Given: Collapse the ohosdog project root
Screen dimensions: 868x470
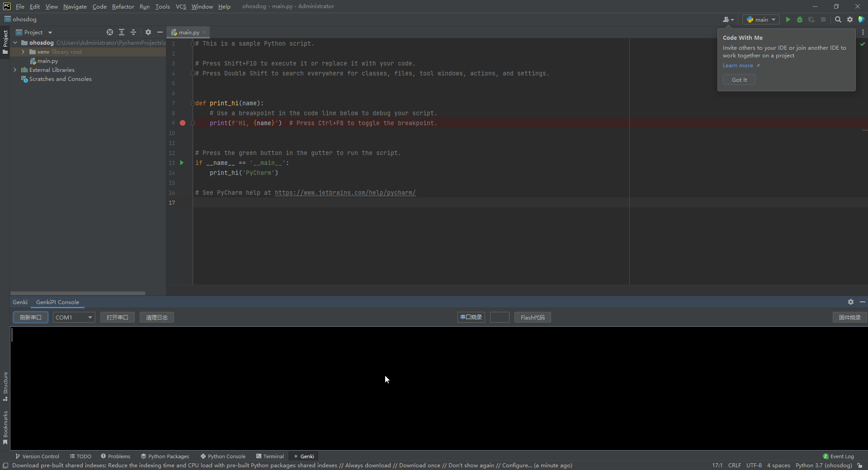Looking at the screenshot, I should 15,42.
